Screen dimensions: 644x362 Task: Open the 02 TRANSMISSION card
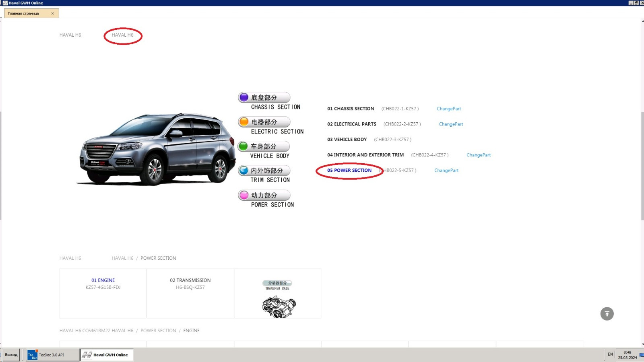[x=190, y=293]
